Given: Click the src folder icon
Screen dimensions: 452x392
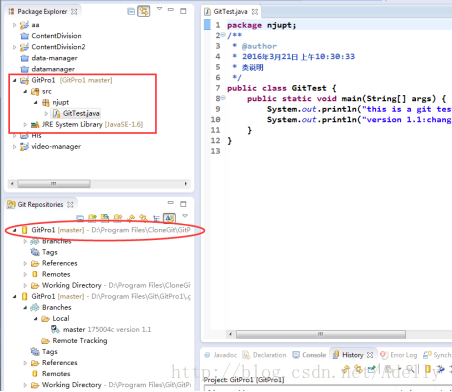Looking at the screenshot, I should pos(35,91).
